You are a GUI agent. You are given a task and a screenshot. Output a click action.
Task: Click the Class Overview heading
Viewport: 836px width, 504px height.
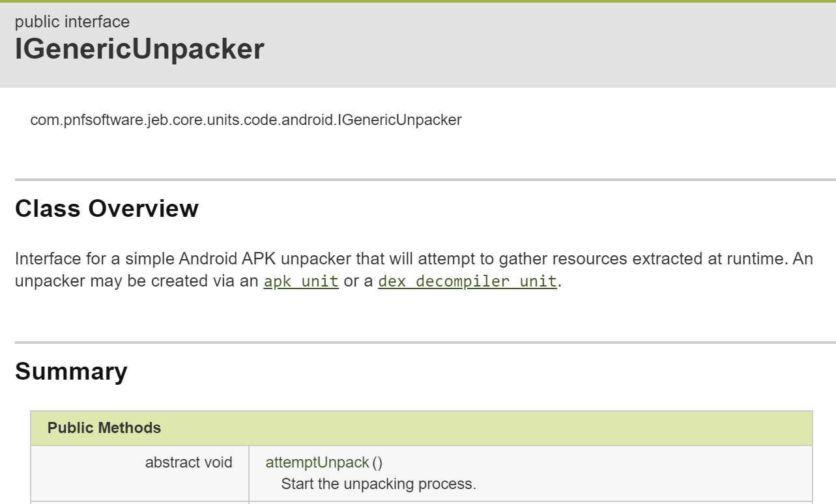click(107, 208)
